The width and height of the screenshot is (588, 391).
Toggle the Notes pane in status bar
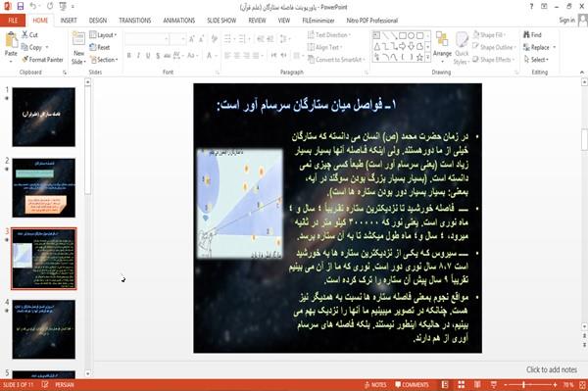click(375, 384)
